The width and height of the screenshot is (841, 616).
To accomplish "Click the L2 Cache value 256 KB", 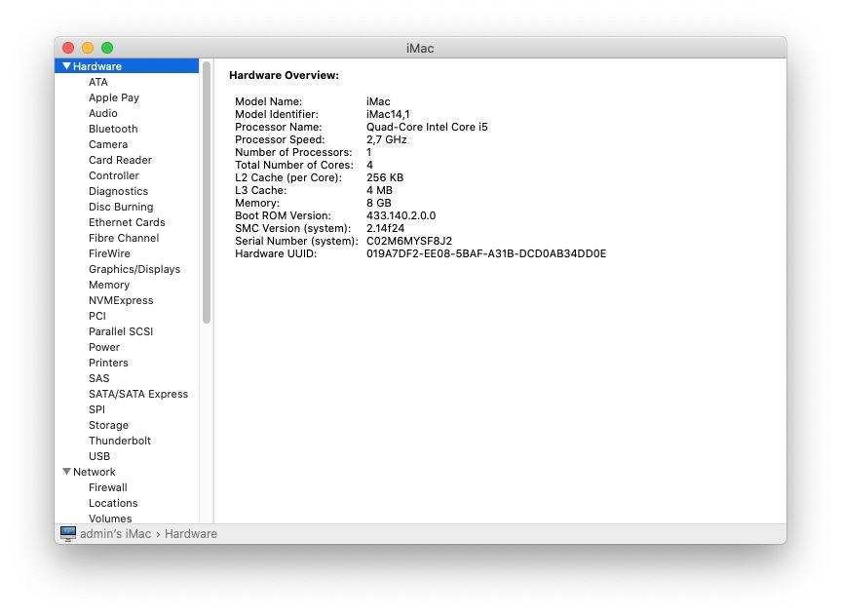I will tap(385, 177).
